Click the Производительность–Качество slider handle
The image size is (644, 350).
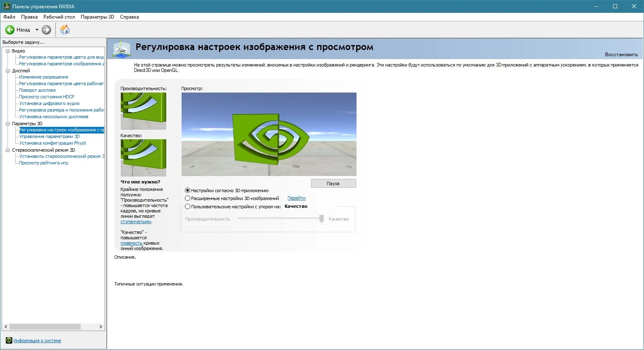click(321, 219)
